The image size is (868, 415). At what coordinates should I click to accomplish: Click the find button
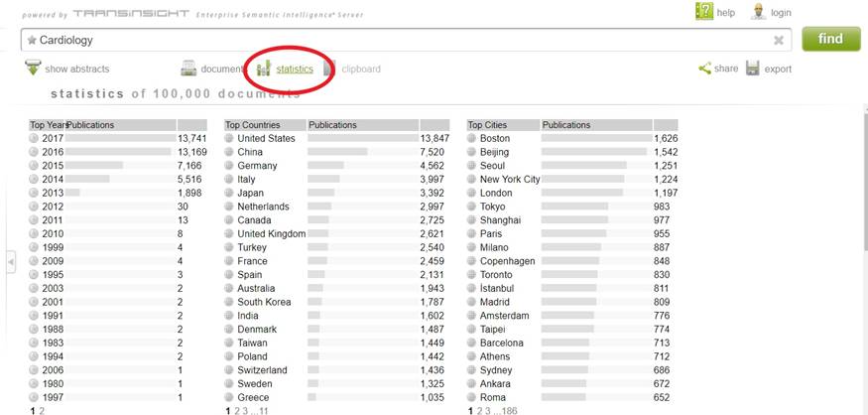(831, 39)
